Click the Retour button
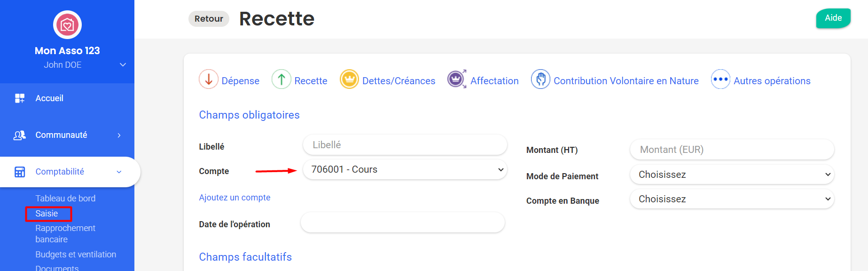The image size is (868, 271). pyautogui.click(x=209, y=19)
